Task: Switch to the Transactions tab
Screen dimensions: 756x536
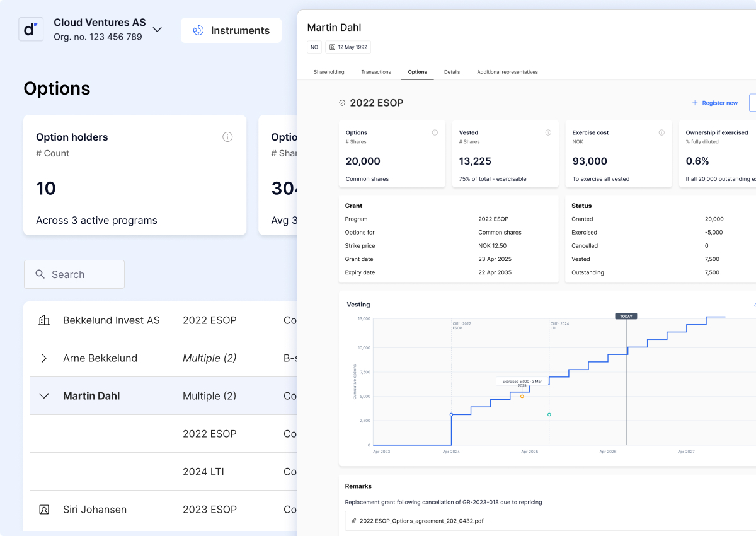Action: pyautogui.click(x=376, y=72)
